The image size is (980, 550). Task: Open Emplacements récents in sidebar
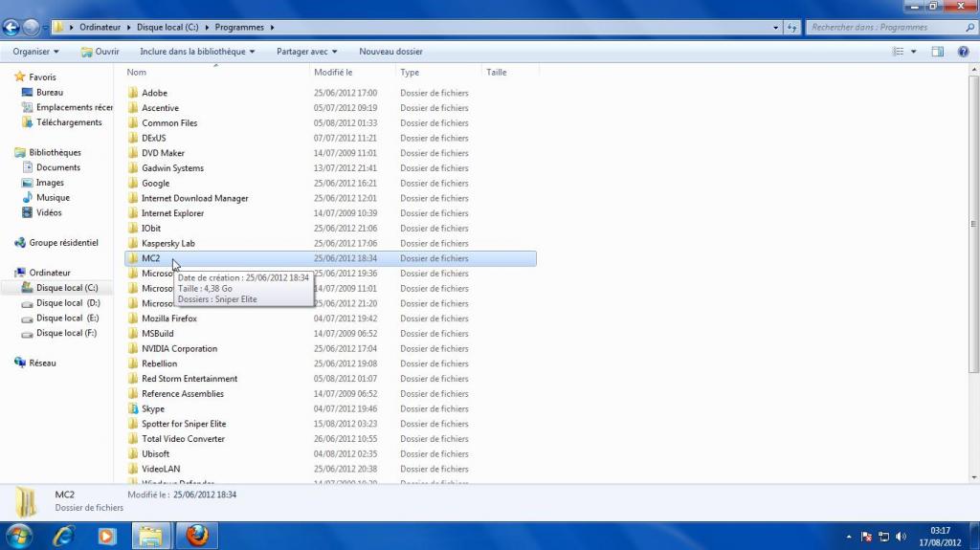[x=75, y=107]
